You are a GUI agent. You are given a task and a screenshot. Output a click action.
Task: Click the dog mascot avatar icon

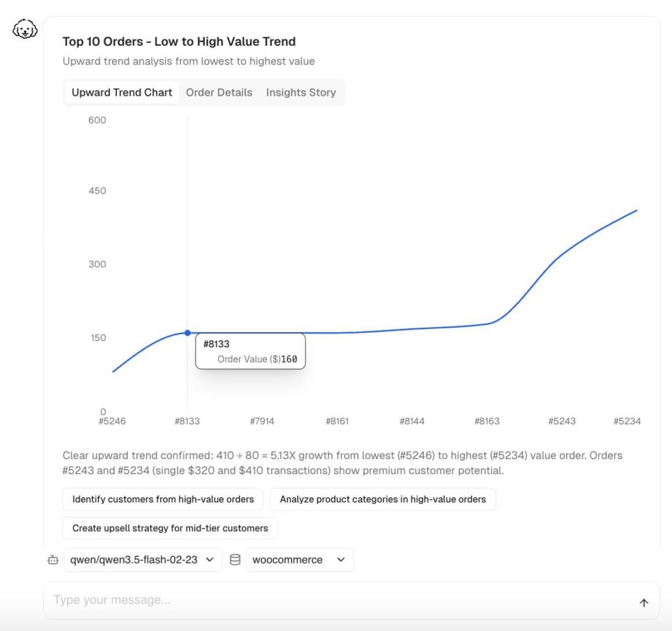coord(25,30)
